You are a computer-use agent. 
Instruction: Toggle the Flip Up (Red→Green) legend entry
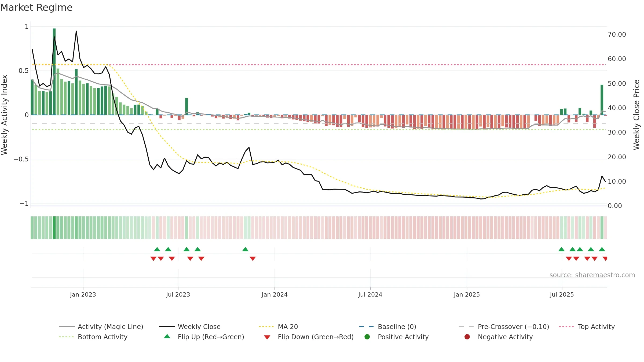click(x=204, y=337)
